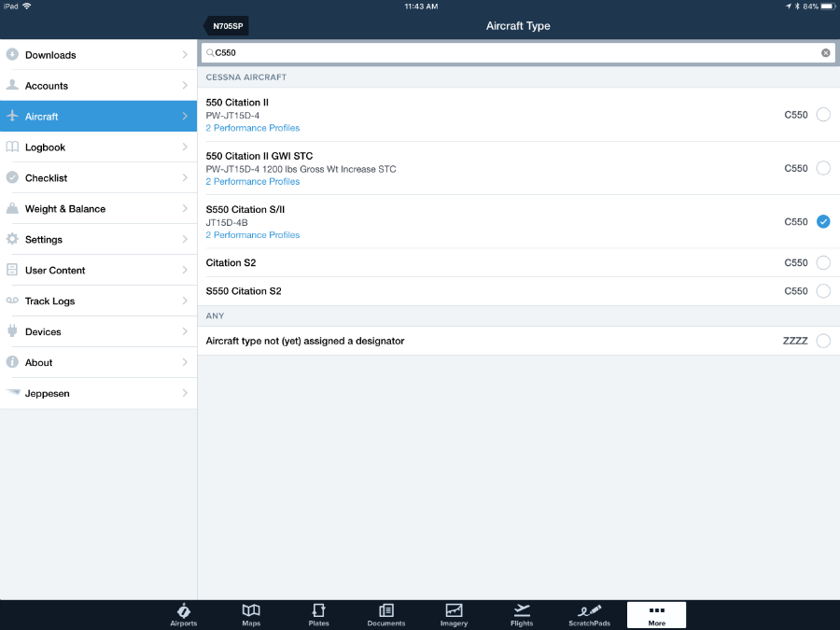This screenshot has height=630, width=840.
Task: Select Citation S2 radio button
Action: click(823, 262)
